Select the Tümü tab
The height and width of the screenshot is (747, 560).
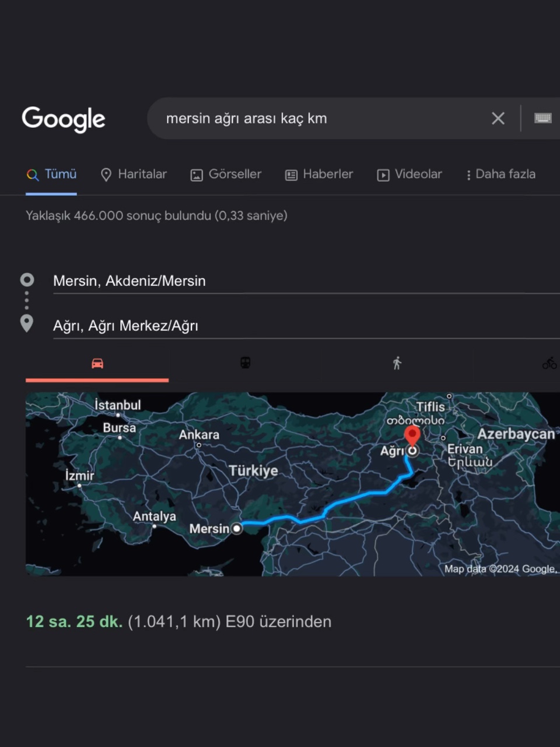coord(52,174)
